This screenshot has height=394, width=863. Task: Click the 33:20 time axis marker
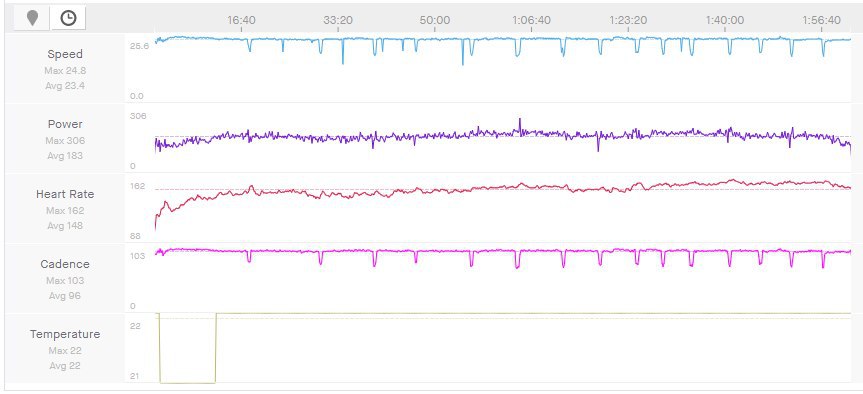[338, 20]
